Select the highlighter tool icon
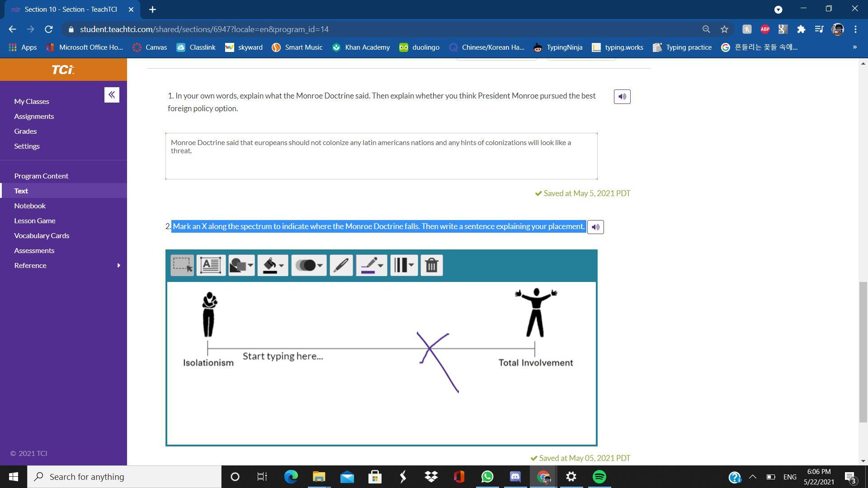Viewport: 868px width, 488px height. (371, 265)
